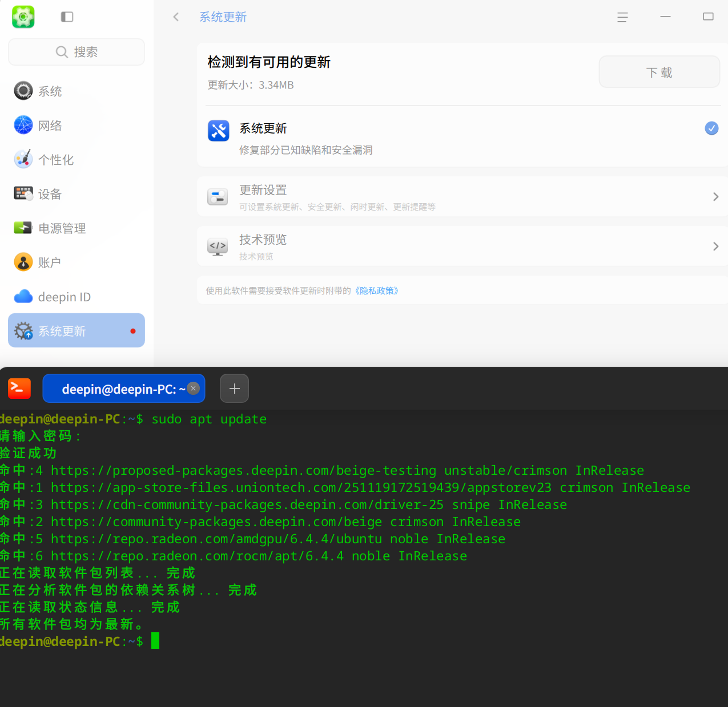Click the 正在分析软件包的依赖关系树 line
The height and width of the screenshot is (707, 728).
pos(128,590)
